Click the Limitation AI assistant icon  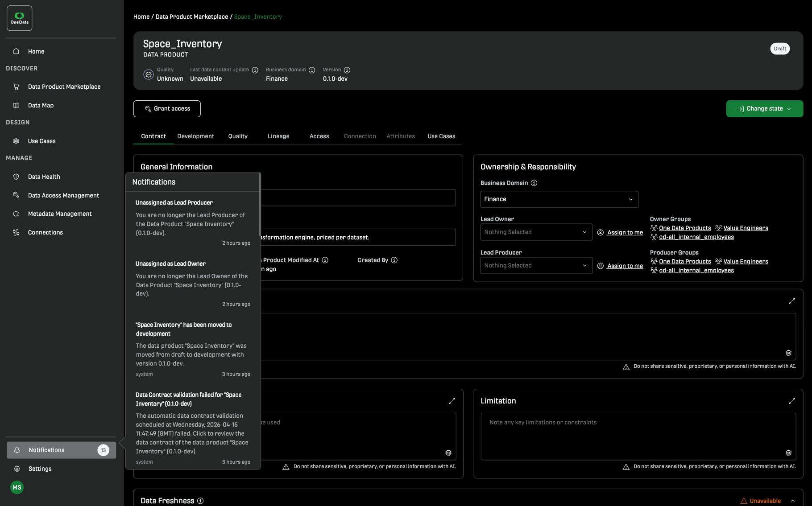788,453
